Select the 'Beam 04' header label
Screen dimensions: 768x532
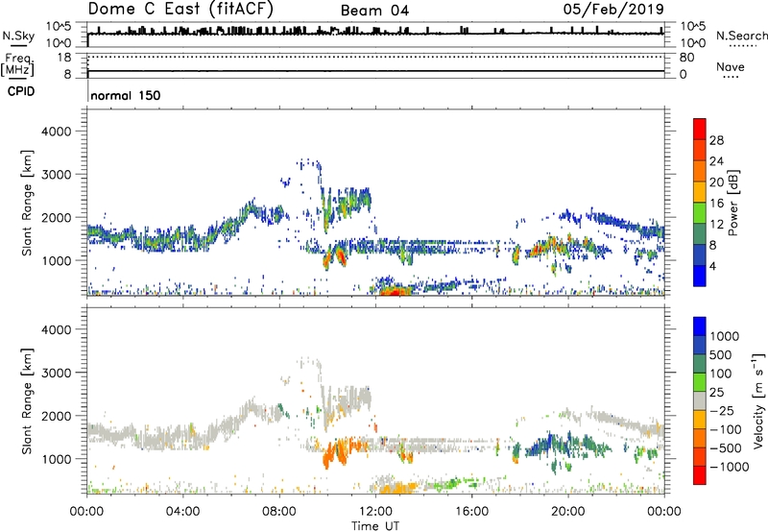point(374,11)
